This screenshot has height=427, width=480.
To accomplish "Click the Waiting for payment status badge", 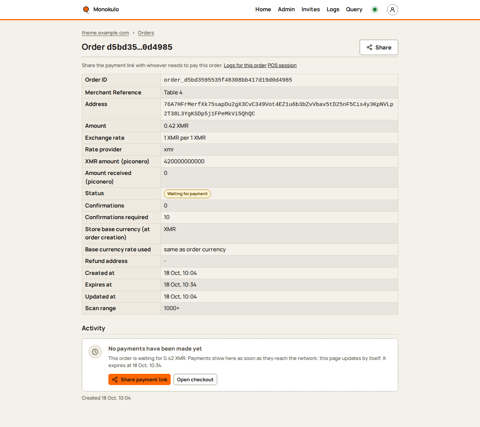I will [187, 194].
